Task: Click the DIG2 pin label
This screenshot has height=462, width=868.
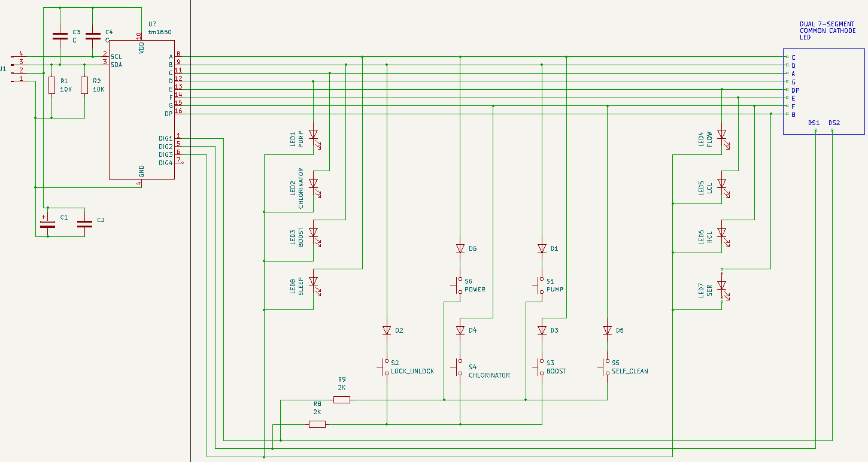Action: pyautogui.click(x=165, y=147)
